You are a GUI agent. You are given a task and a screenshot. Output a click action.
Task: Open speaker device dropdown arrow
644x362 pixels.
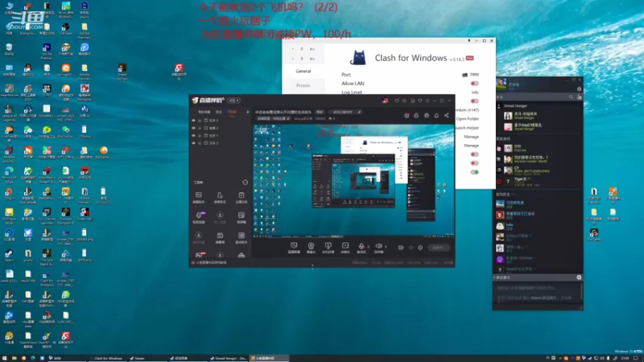[x=386, y=247]
